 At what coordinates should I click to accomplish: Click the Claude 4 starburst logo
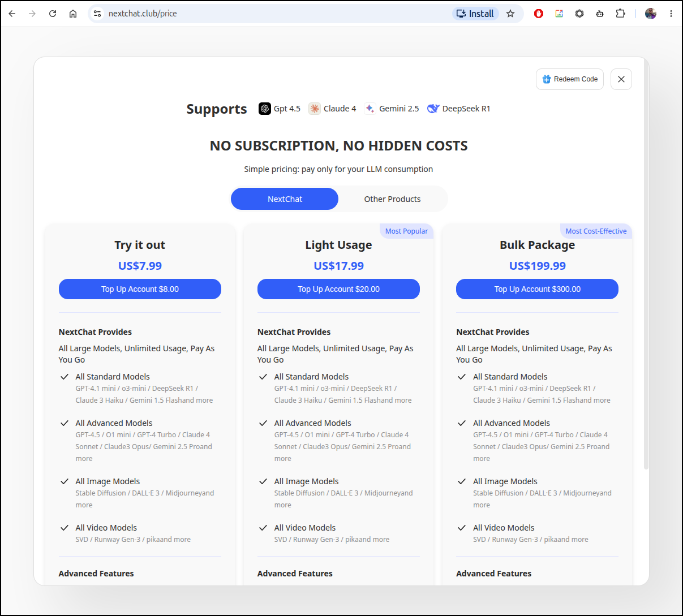(x=315, y=109)
